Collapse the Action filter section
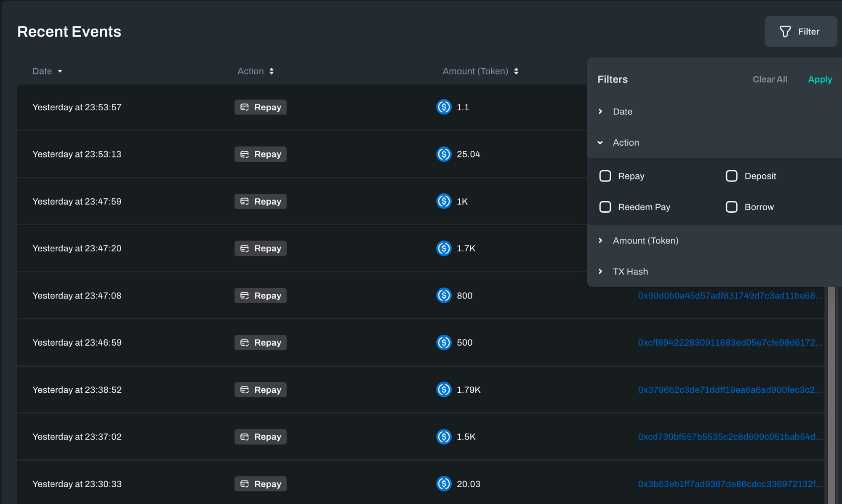This screenshot has height=504, width=842. point(601,143)
